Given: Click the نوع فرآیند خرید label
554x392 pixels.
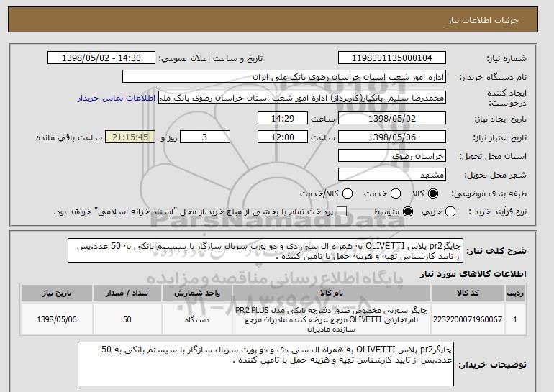Looking at the screenshot, I should tap(497, 212).
